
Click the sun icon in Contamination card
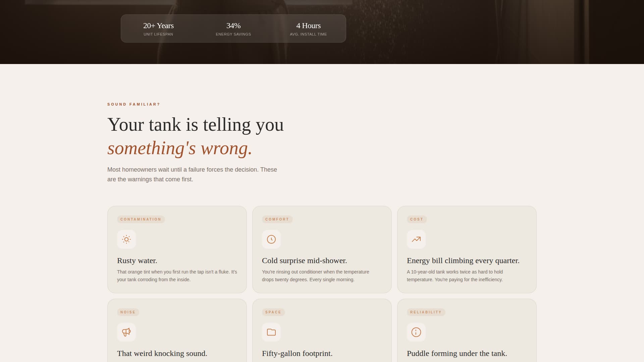click(x=126, y=239)
